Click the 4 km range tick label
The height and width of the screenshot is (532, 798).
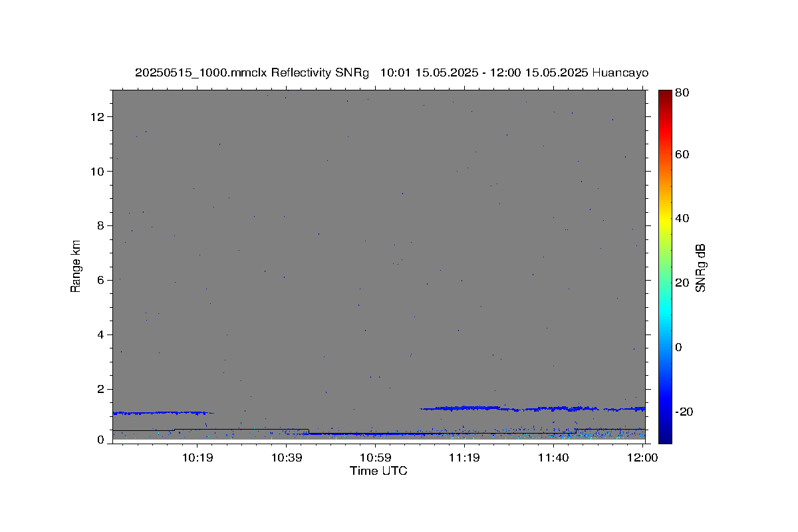tap(102, 335)
